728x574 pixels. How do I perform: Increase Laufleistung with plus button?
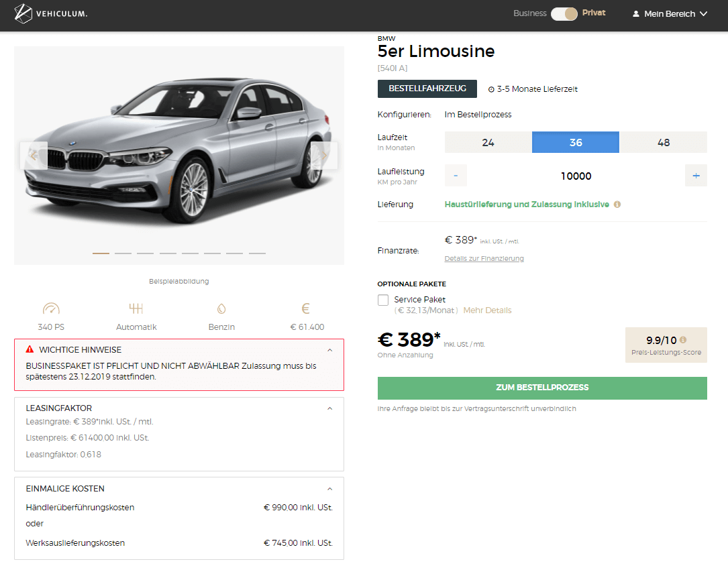(x=696, y=176)
